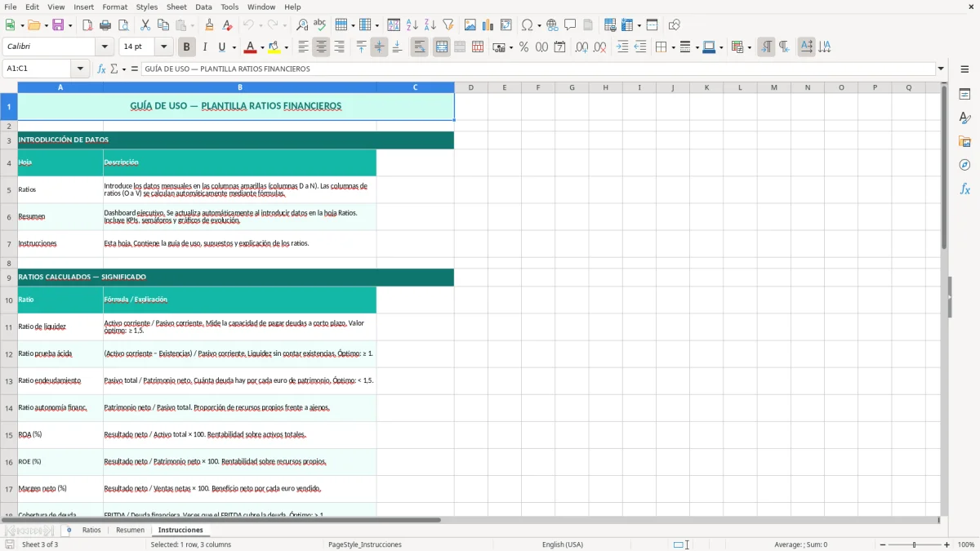
Task: Toggle print preview
Action: tap(123, 25)
